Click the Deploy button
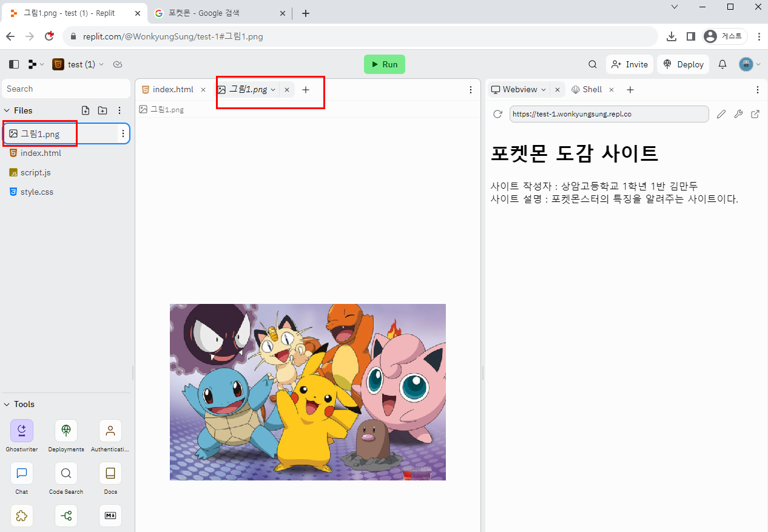Image resolution: width=768 pixels, height=532 pixels. point(683,64)
